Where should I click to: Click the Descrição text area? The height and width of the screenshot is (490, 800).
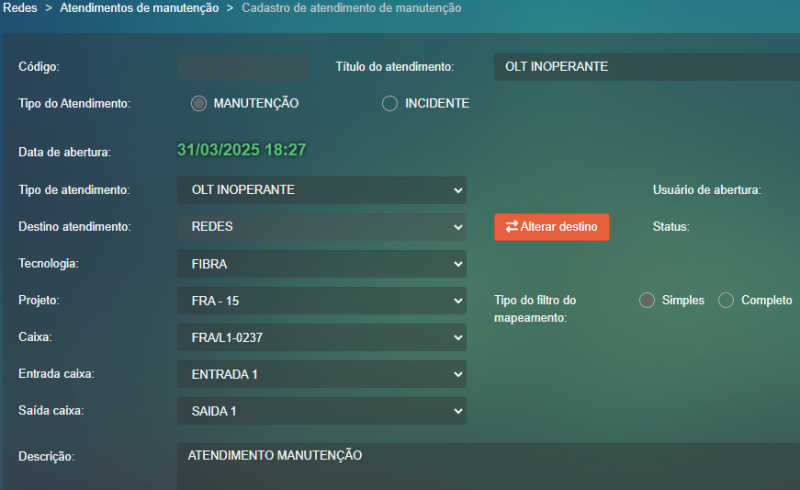tap(489, 467)
